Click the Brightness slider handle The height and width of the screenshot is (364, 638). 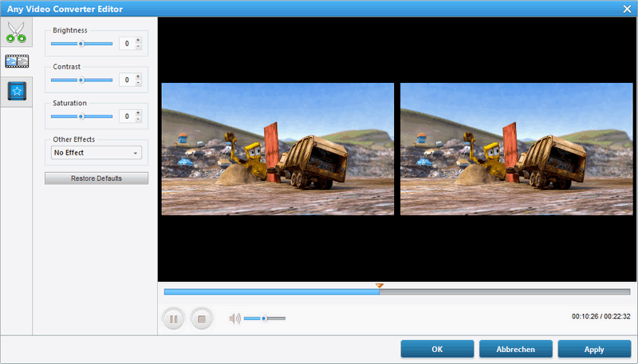coord(81,44)
